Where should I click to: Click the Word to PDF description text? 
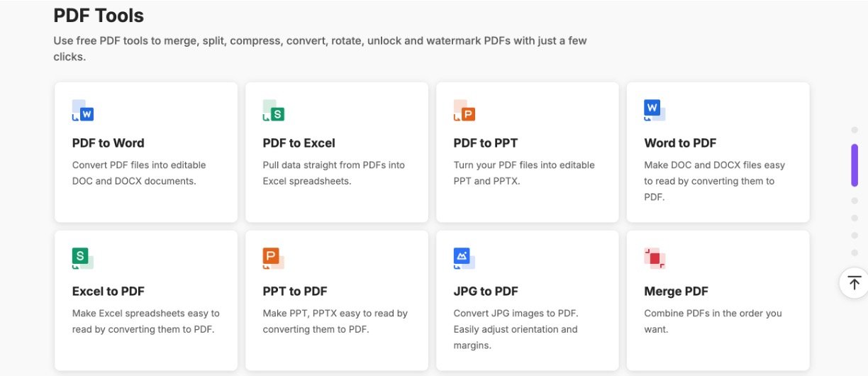(714, 181)
